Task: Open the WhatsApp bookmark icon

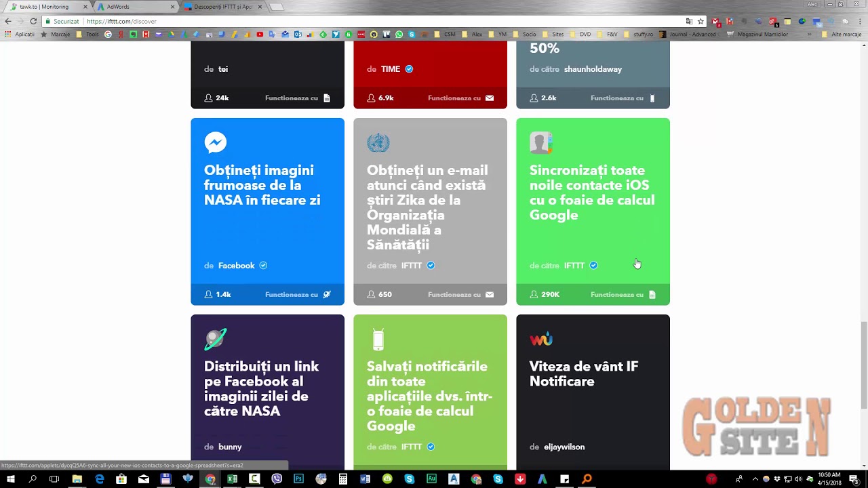Action: [x=399, y=34]
